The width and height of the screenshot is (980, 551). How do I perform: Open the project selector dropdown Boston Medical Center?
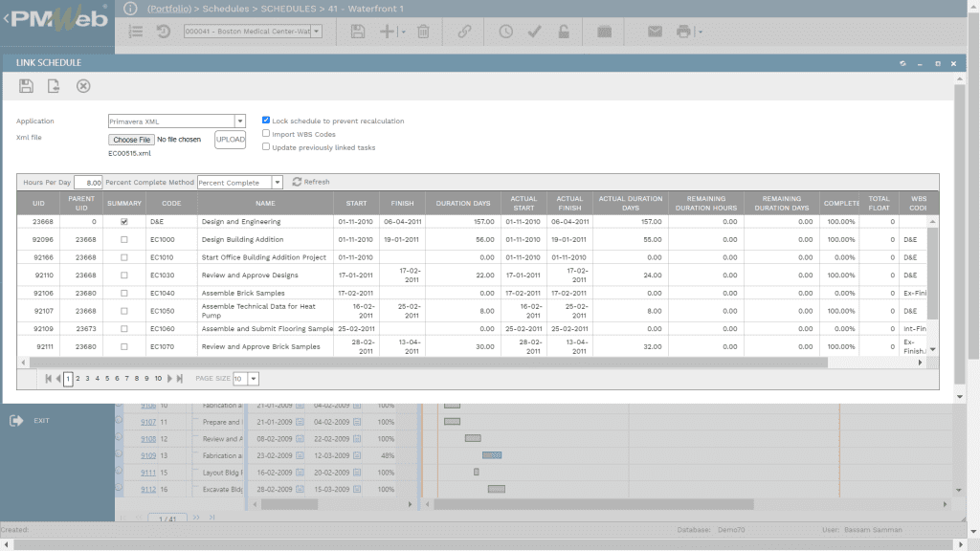pos(316,32)
